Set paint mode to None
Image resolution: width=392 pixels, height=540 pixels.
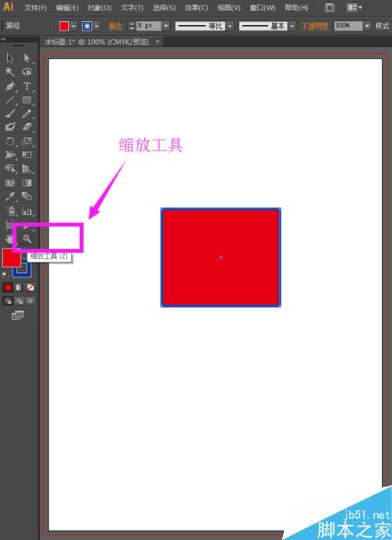click(x=31, y=287)
